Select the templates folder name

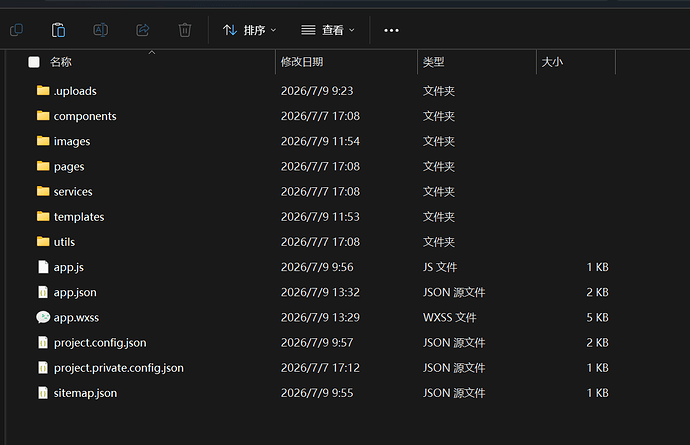[79, 217]
